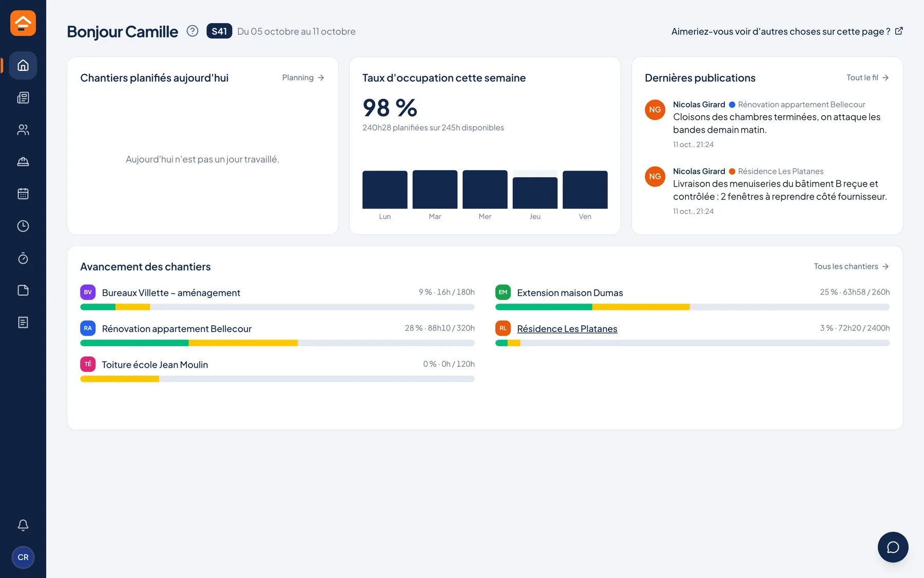924x578 pixels.
Task: Click the RA project badge
Action: (88, 328)
